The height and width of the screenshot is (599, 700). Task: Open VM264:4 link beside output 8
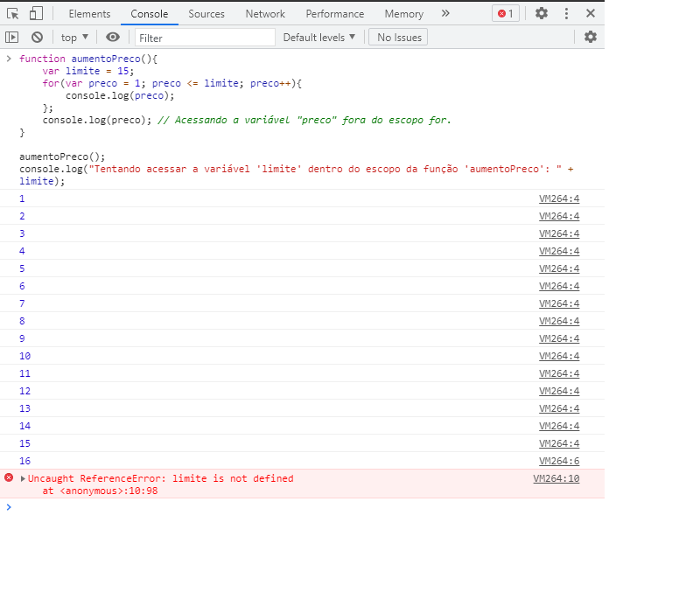tap(559, 321)
